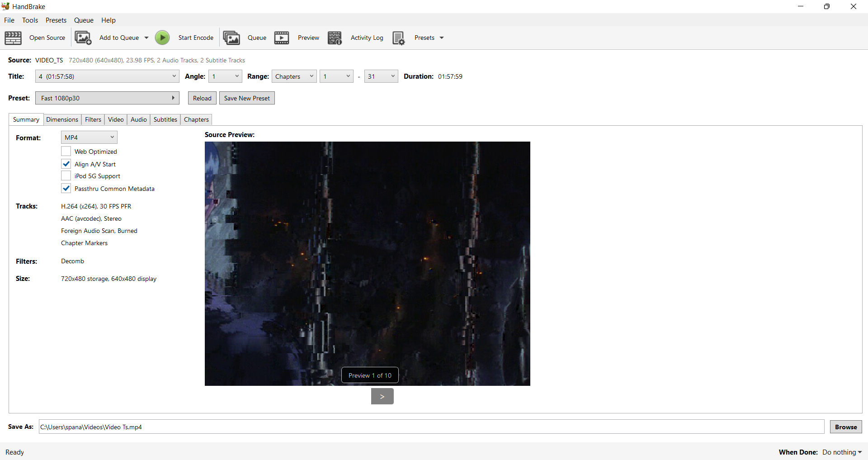
Task: Click the Add to Queue picture icon
Action: point(83,38)
